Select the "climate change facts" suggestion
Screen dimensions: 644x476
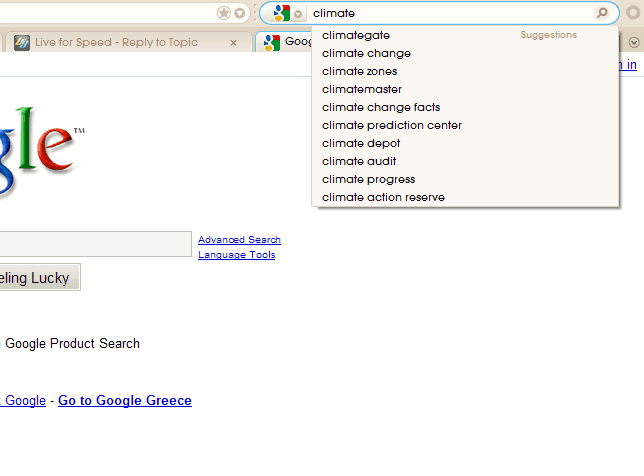(x=465, y=108)
